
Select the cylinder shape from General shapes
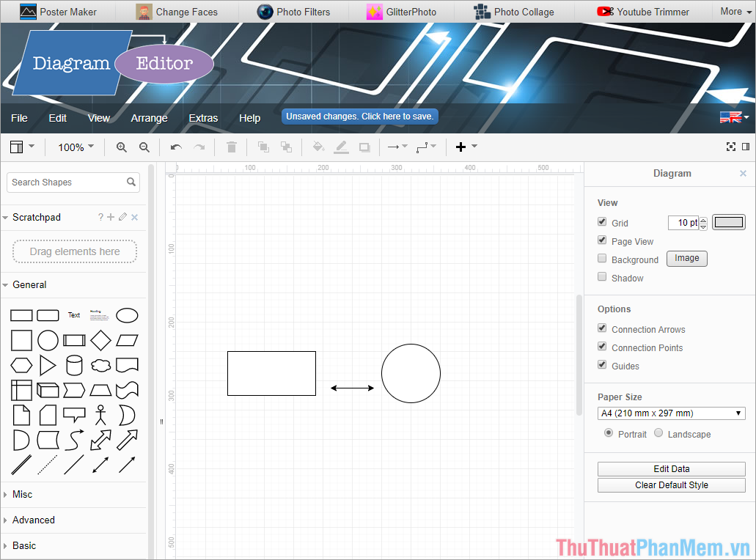click(74, 366)
